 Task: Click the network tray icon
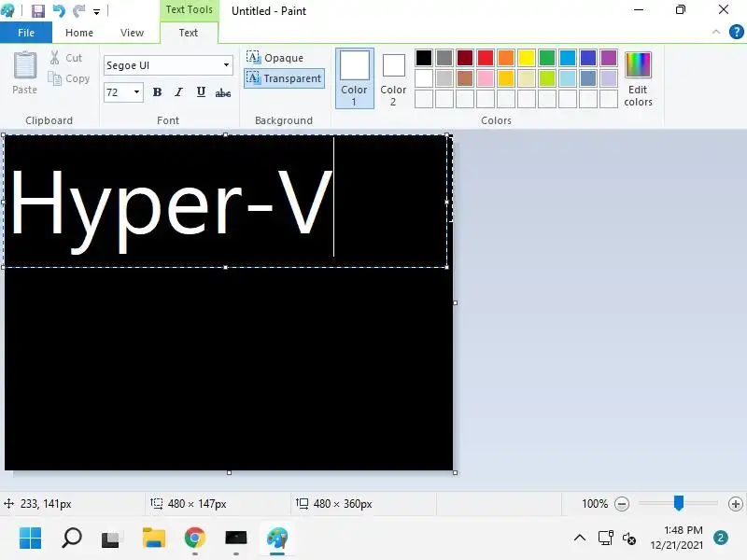coord(605,539)
